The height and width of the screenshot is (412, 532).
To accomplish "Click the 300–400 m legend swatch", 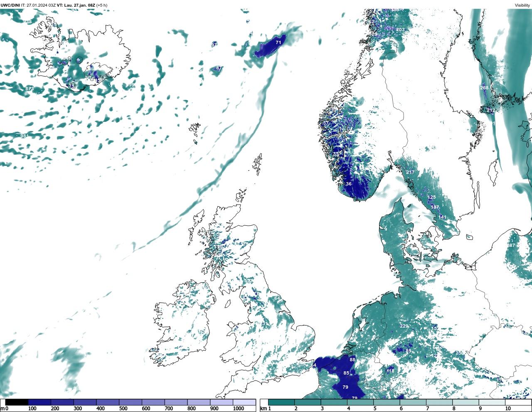I will pyautogui.click(x=85, y=402).
